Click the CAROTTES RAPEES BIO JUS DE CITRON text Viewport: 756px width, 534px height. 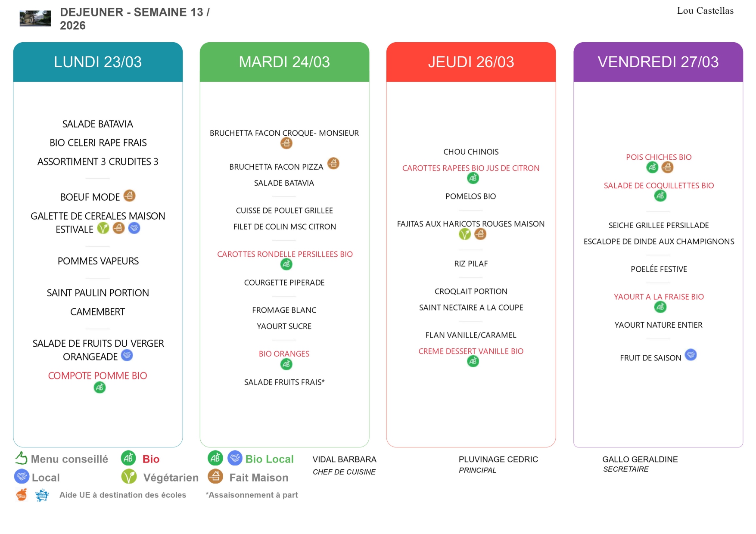tap(470, 168)
